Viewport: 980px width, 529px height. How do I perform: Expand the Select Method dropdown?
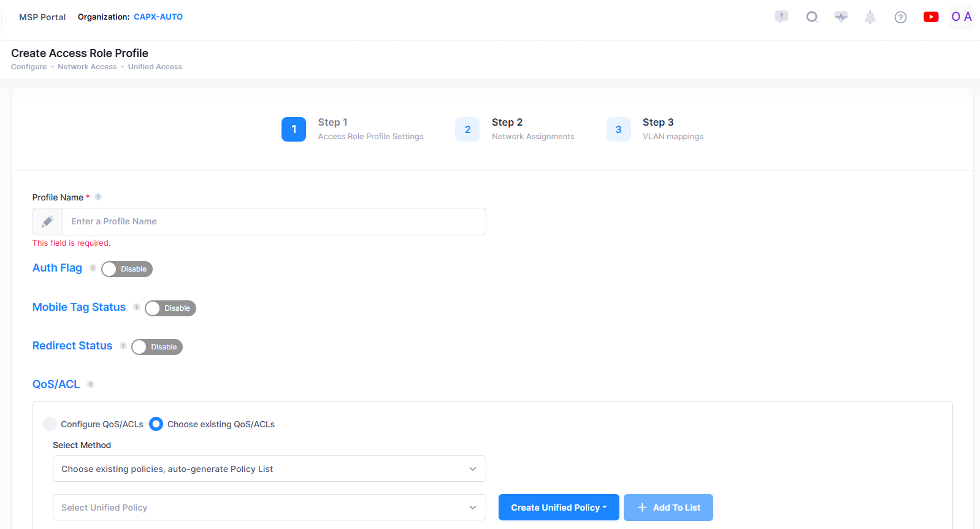pos(269,469)
